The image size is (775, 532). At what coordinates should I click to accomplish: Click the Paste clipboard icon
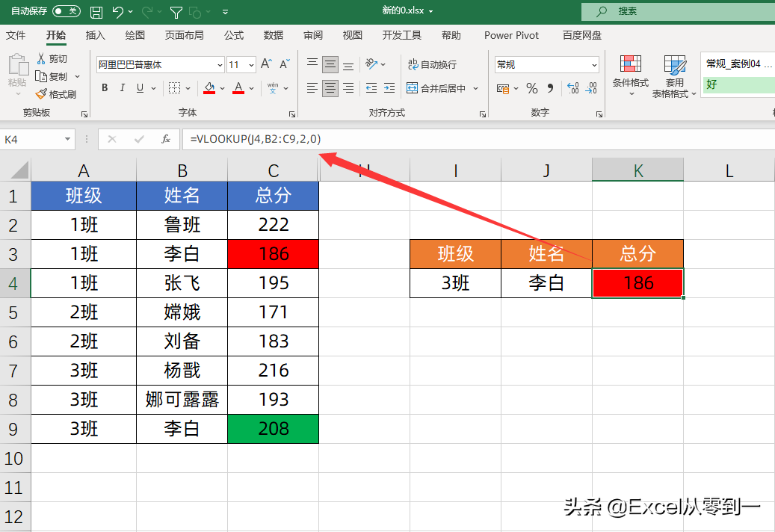point(17,65)
